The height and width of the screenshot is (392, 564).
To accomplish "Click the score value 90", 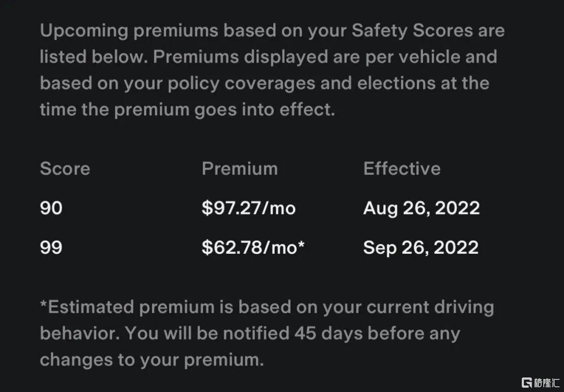I will 51,208.
